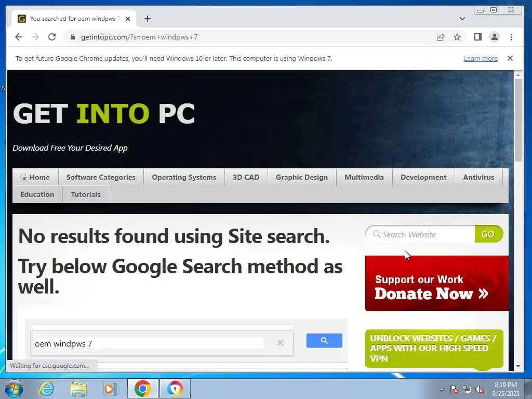532x399 pixels.
Task: Open Windows Explorer folder on taskbar
Action: (x=78, y=389)
